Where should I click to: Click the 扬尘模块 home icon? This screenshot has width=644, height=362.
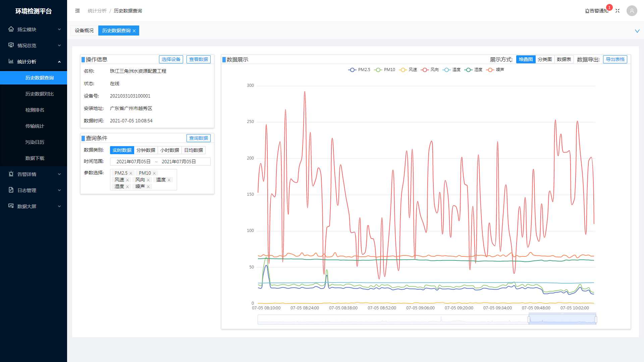click(x=11, y=29)
